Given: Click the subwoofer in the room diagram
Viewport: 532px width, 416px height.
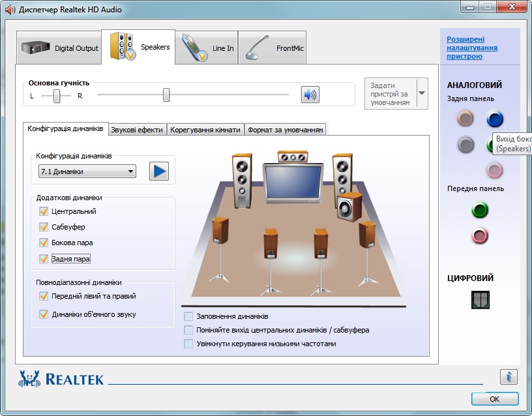Looking at the screenshot, I should pos(349,207).
